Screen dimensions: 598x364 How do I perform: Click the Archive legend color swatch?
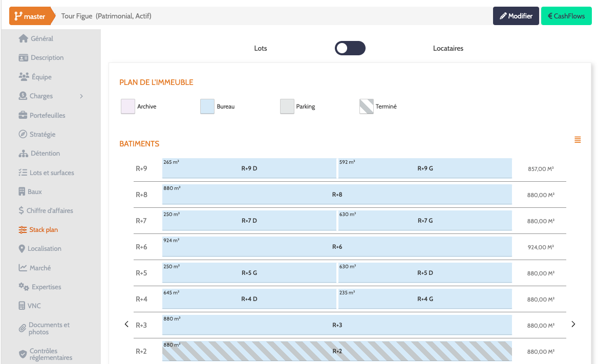click(x=128, y=106)
